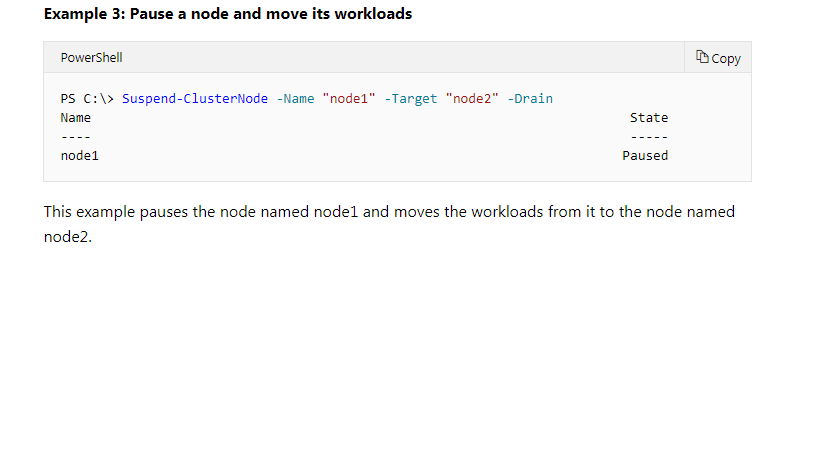Click the PowerShell language label
The image size is (819, 460).
pos(91,57)
